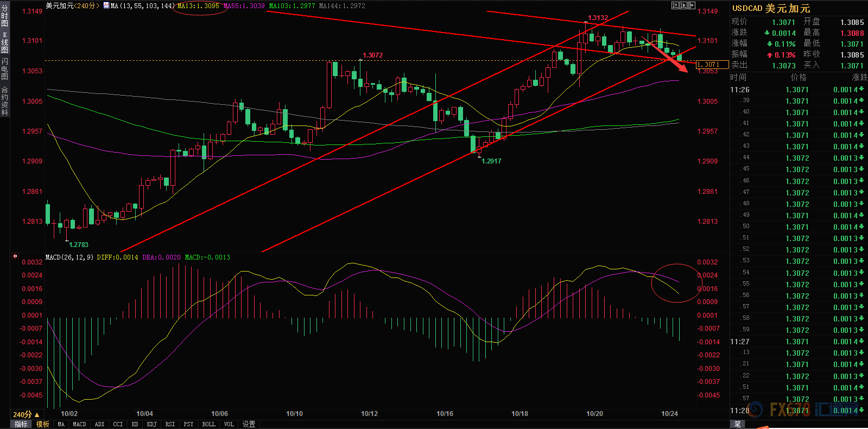The image size is (868, 429).
Task: Open 闪电图 view in left sidebar
Action: [x=5, y=69]
